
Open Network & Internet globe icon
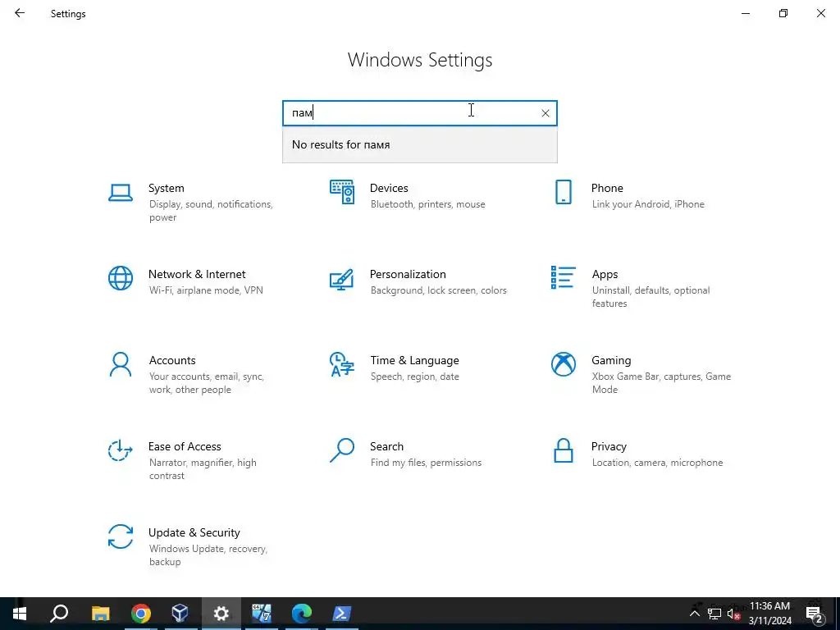pyautogui.click(x=121, y=278)
